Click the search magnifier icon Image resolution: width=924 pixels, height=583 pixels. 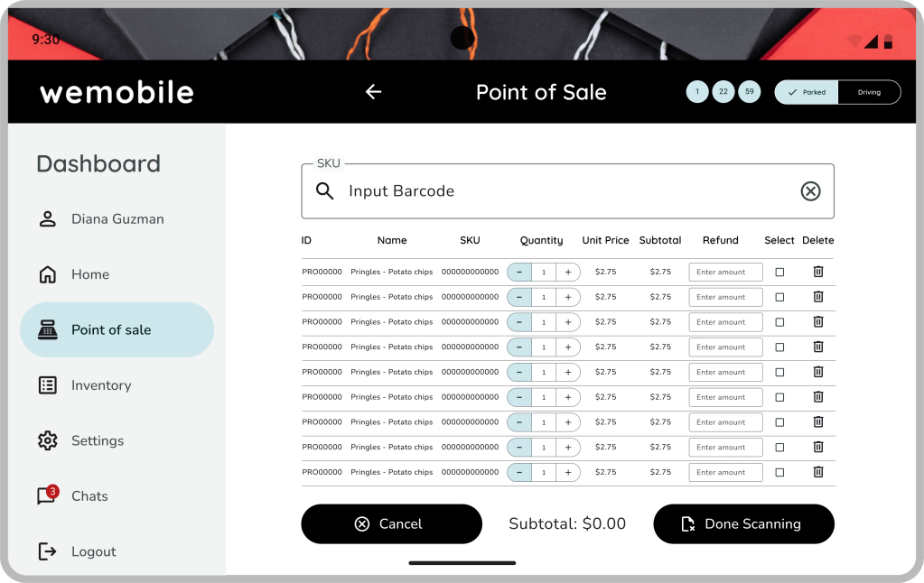324,191
